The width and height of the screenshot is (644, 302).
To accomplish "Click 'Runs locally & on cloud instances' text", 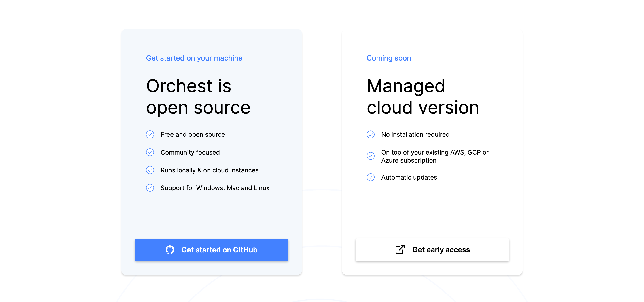I will (x=210, y=170).
